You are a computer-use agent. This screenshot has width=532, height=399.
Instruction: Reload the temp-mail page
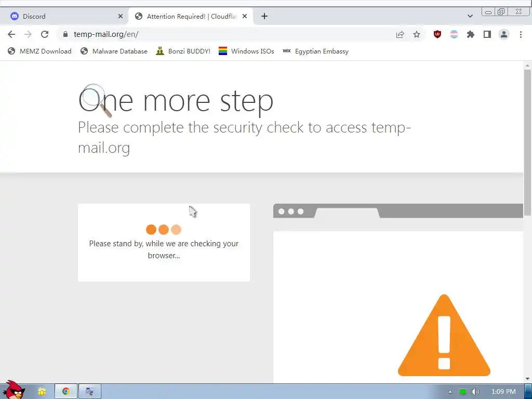click(x=45, y=34)
